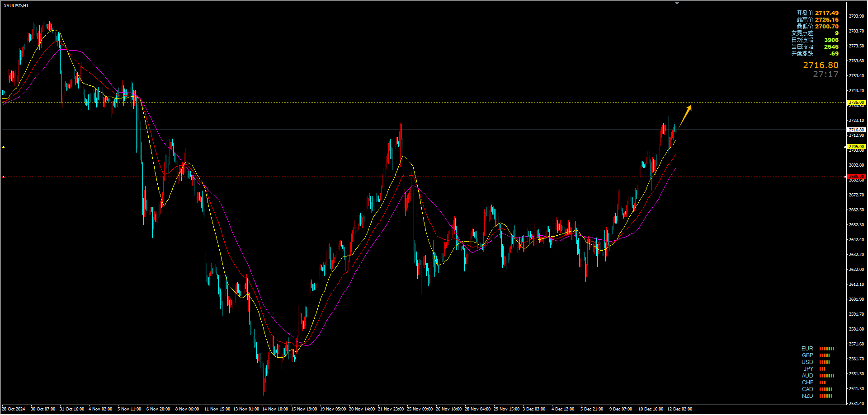The image size is (868, 415).
Task: Click the USD currency label
Action: pos(807,362)
